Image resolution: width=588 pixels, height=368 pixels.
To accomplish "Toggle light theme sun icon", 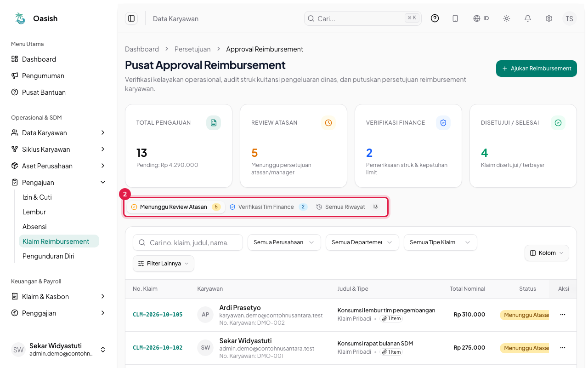I will pos(507,18).
